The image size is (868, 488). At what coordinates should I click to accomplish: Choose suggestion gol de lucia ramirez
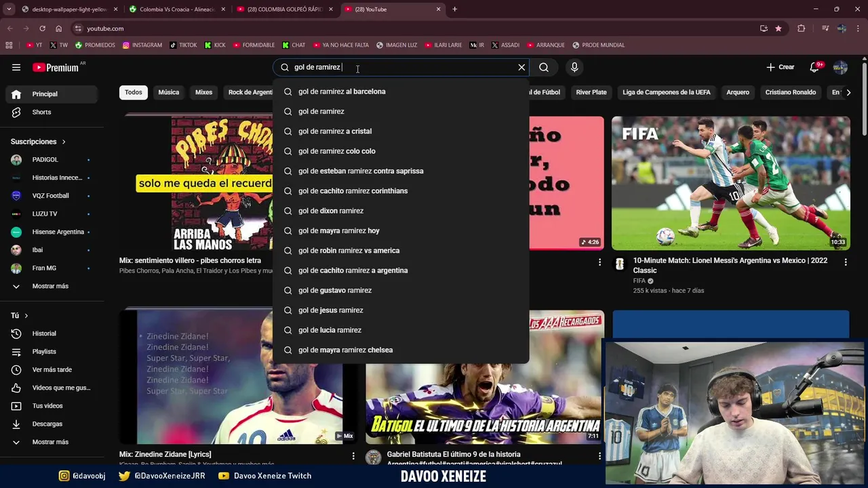(401, 330)
